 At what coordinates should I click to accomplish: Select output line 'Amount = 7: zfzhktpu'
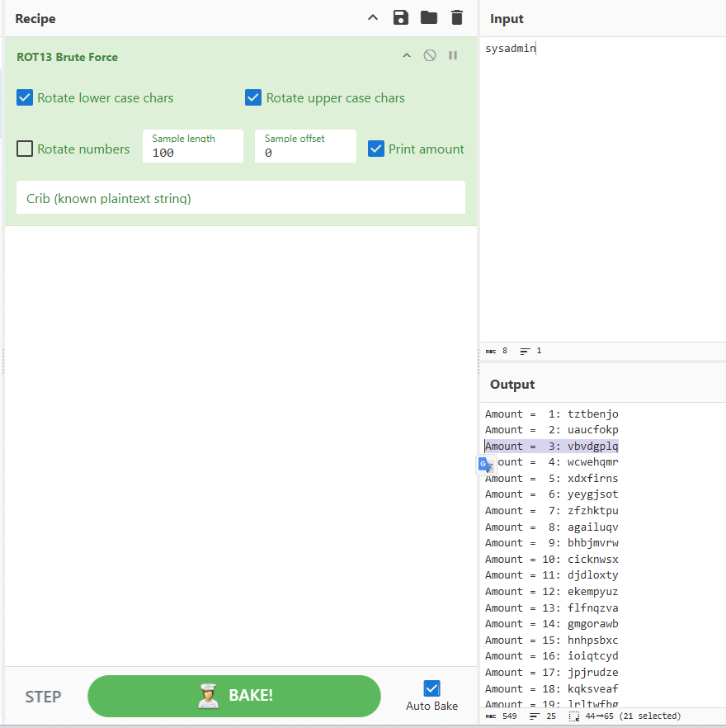click(x=551, y=510)
